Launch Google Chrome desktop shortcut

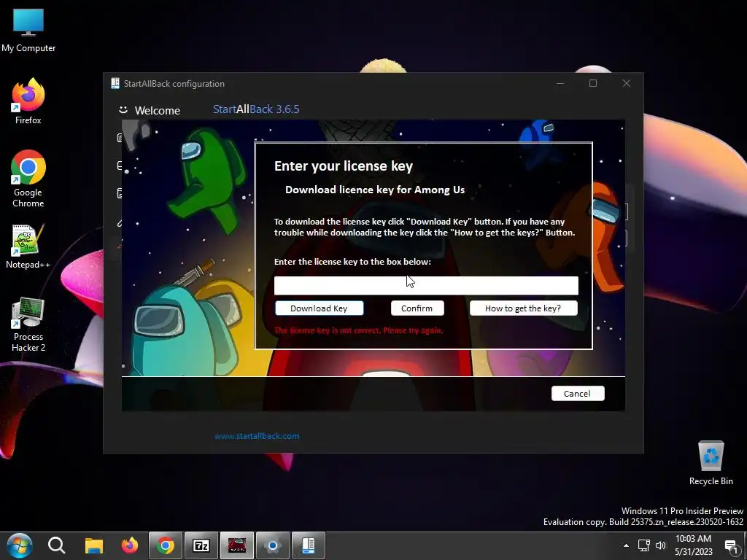click(x=28, y=179)
